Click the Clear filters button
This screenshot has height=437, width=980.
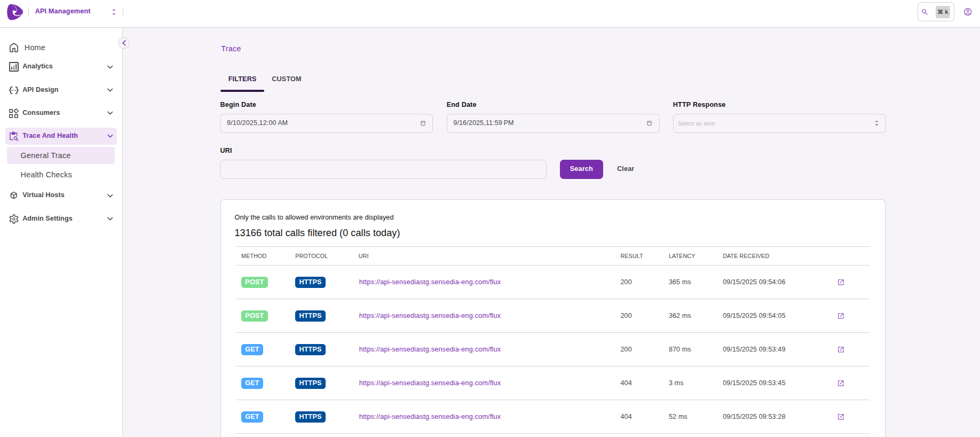[625, 169]
